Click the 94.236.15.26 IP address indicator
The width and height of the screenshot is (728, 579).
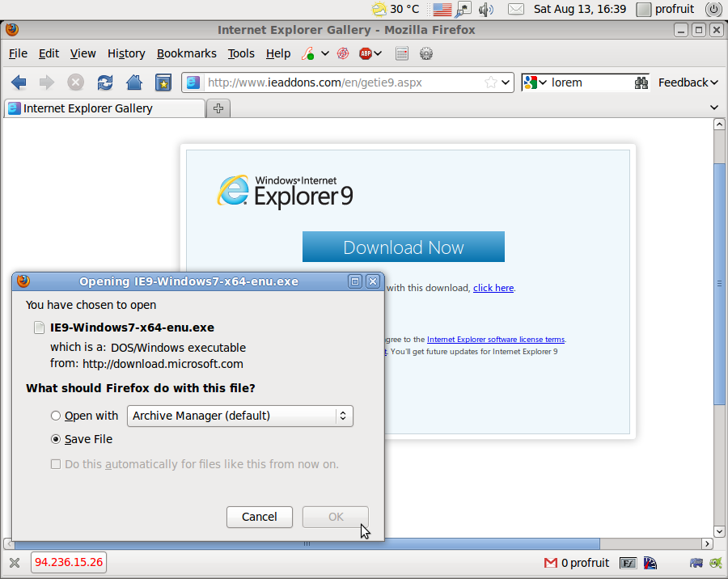click(69, 562)
